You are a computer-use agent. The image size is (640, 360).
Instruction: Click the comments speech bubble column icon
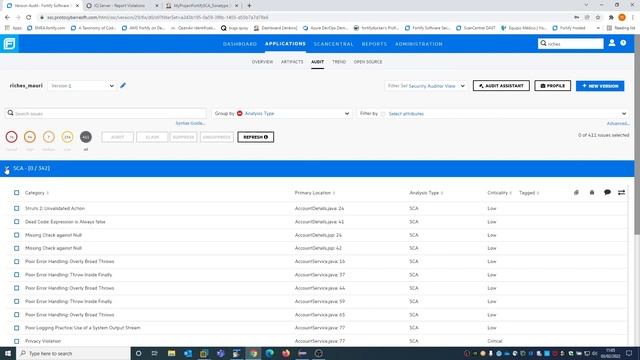(x=607, y=192)
